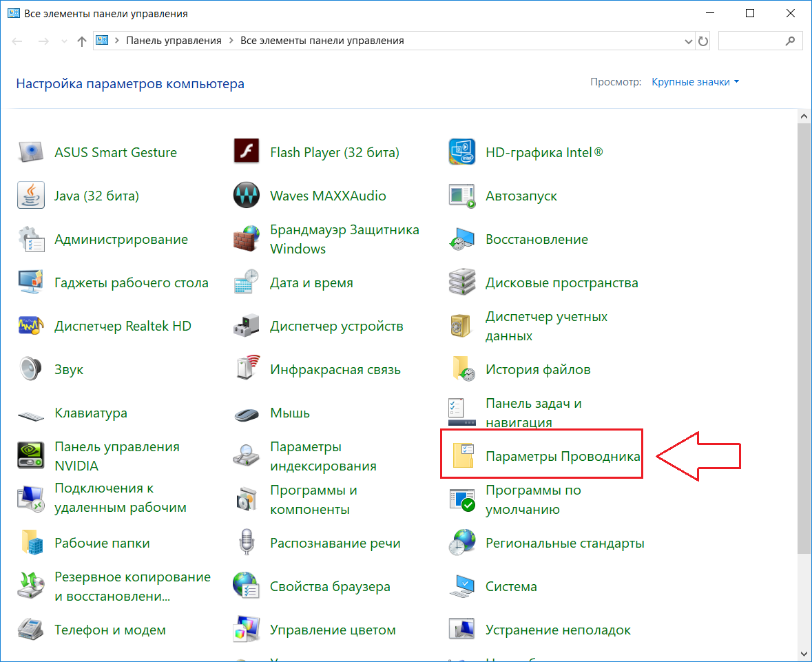Image resolution: width=812 pixels, height=662 pixels.
Task: Click the scrollbar up arrow
Action: [804, 116]
